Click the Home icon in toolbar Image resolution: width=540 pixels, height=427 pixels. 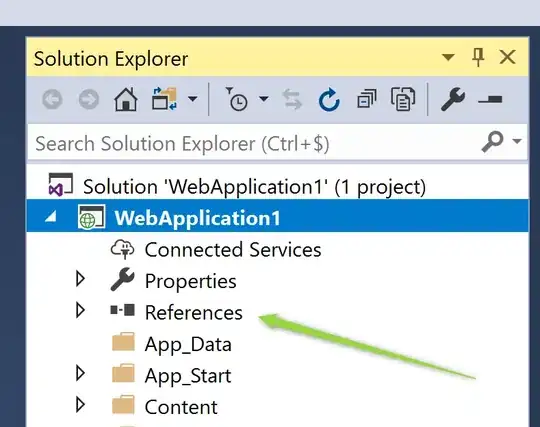point(126,99)
